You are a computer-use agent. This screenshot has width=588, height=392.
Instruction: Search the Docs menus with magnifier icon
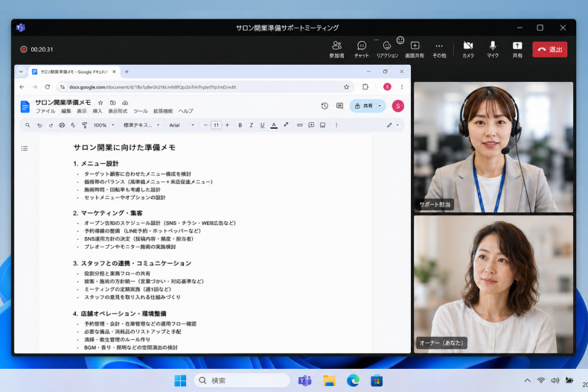click(28, 125)
